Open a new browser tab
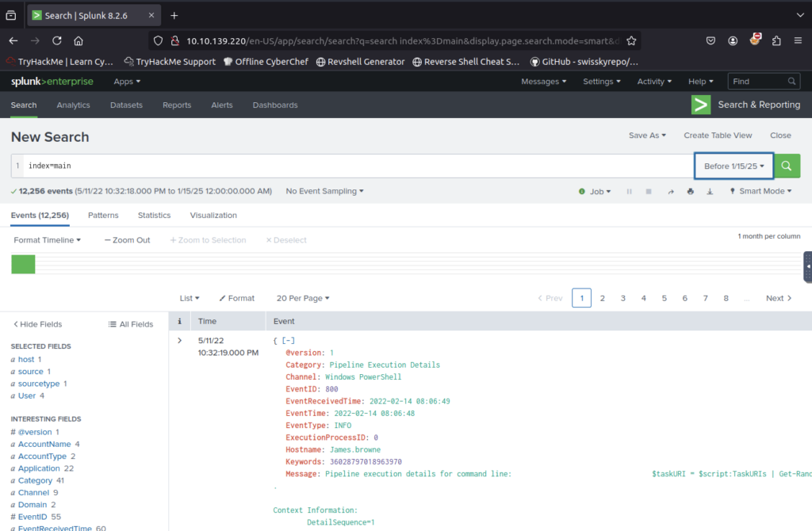 tap(174, 16)
